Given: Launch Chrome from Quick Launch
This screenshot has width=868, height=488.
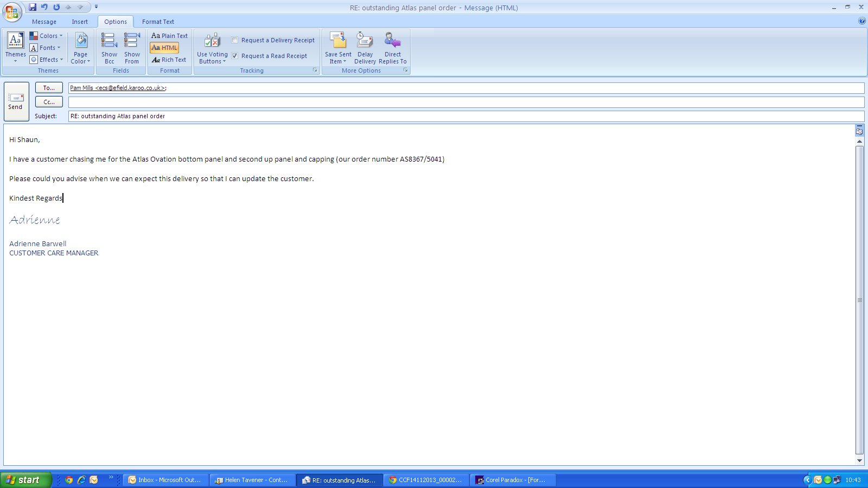Looking at the screenshot, I should [69, 480].
